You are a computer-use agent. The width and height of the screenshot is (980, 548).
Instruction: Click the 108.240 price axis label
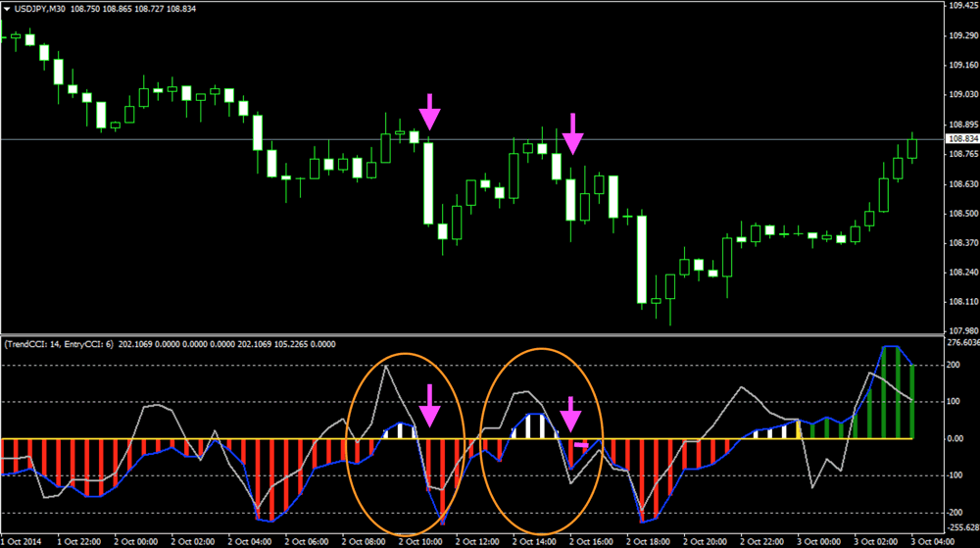[963, 273]
